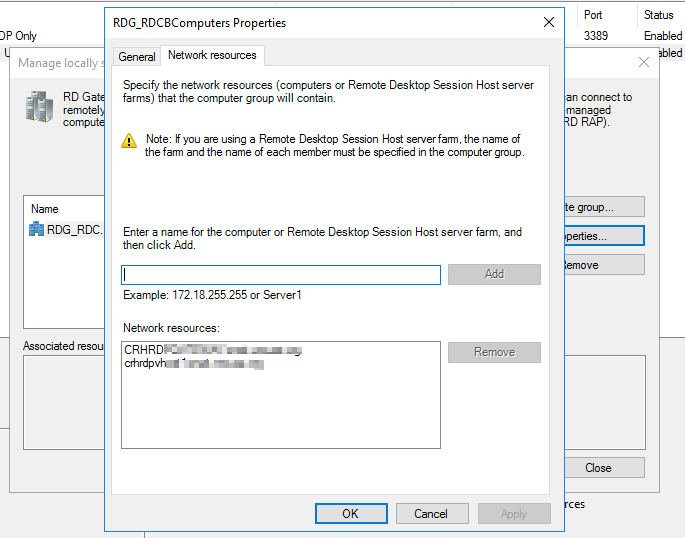Click the computer name input field
The height and width of the screenshot is (538, 685).
(281, 275)
